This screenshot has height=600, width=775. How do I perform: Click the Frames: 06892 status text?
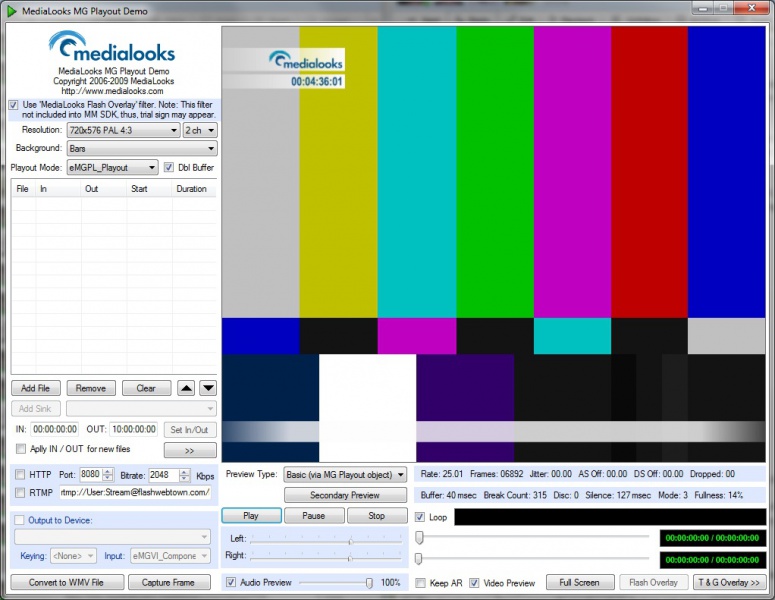pyautogui.click(x=496, y=474)
